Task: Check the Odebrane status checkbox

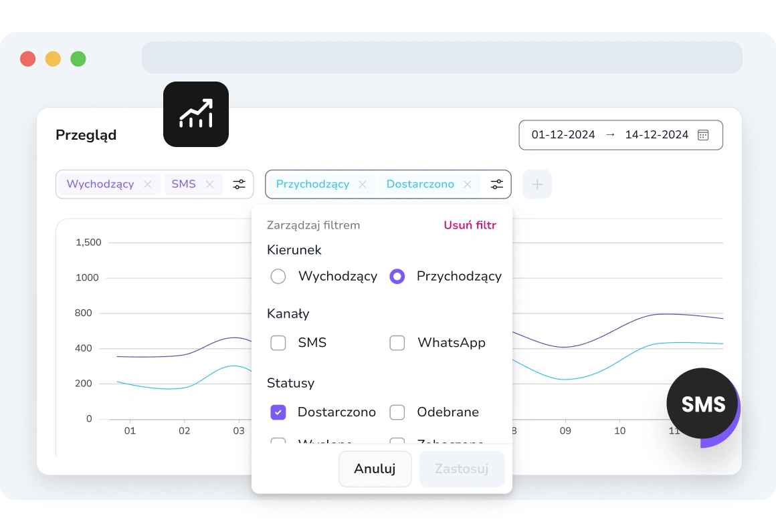Action: tap(397, 412)
